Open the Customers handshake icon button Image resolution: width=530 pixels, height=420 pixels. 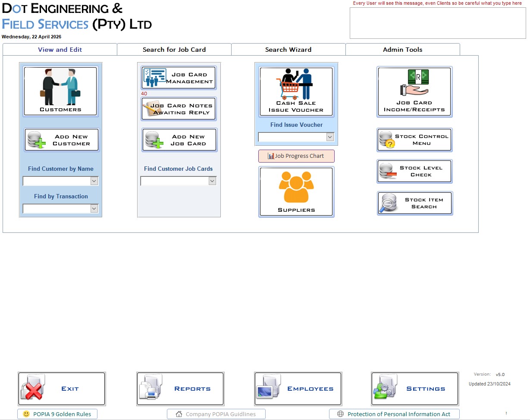60,87
